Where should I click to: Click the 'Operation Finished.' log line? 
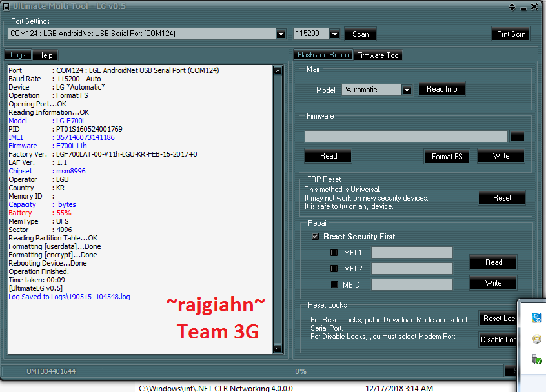pyautogui.click(x=39, y=271)
